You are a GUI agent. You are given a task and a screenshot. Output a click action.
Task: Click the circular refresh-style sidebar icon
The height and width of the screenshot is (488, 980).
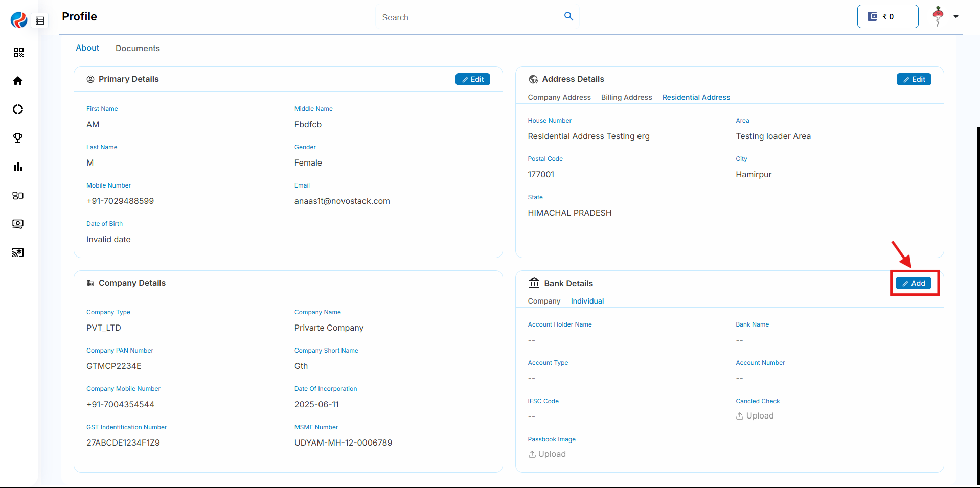(x=18, y=109)
